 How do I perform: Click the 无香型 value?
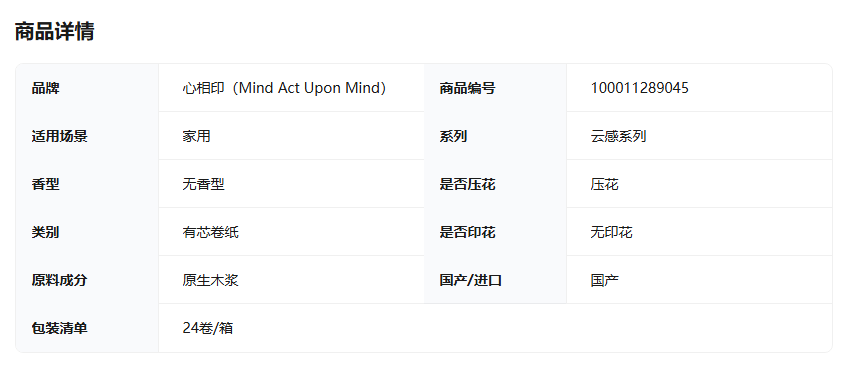203,184
